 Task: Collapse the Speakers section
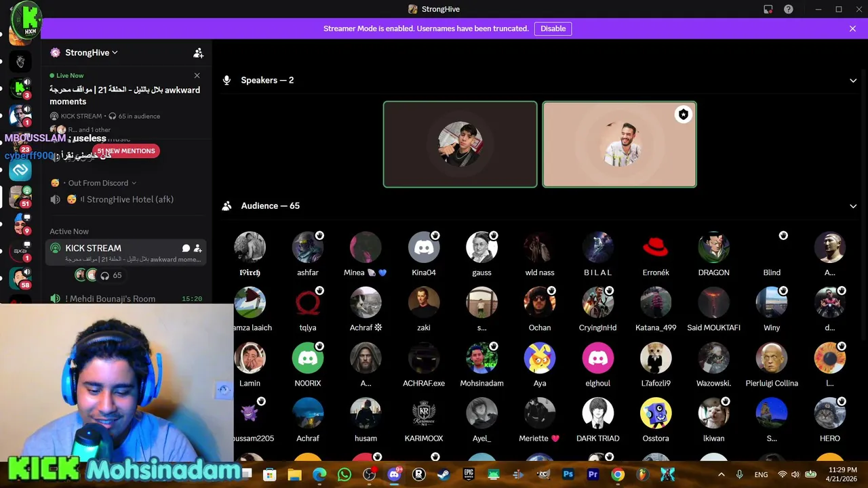click(x=853, y=81)
